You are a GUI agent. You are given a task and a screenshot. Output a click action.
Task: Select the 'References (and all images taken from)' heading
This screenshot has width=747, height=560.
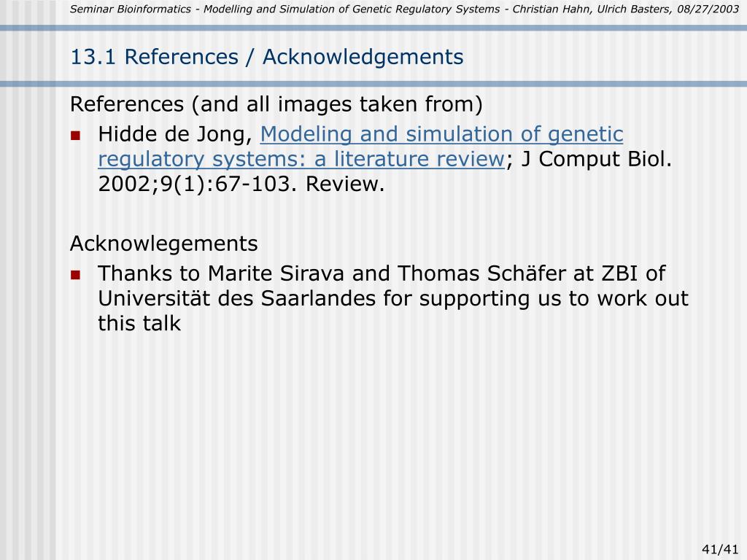click(x=276, y=104)
